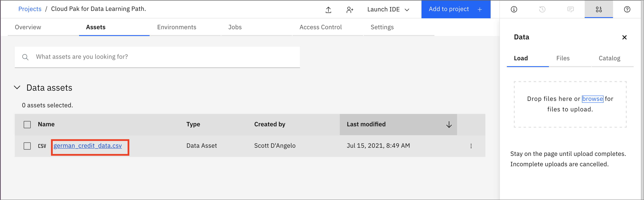Switch to the Environments tab
644x200 pixels.
click(x=176, y=27)
